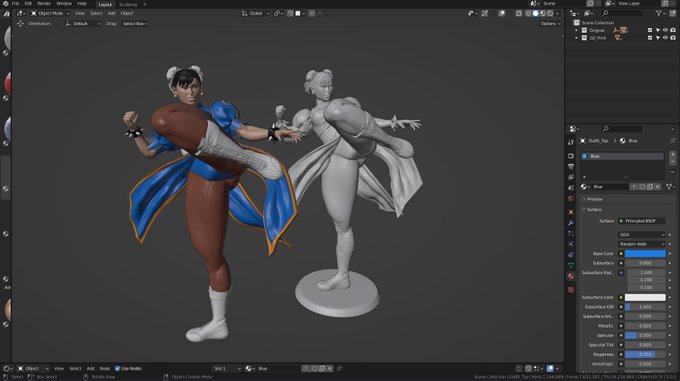This screenshot has width=680, height=381.
Task: Collapse the Surface panel
Action: point(594,209)
